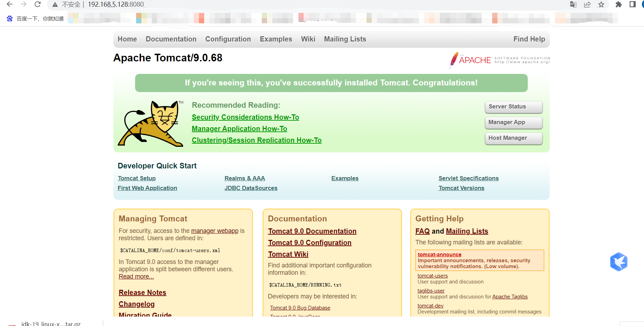Open the Baidu bookmark
This screenshot has width=644, height=326.
tap(35, 18)
